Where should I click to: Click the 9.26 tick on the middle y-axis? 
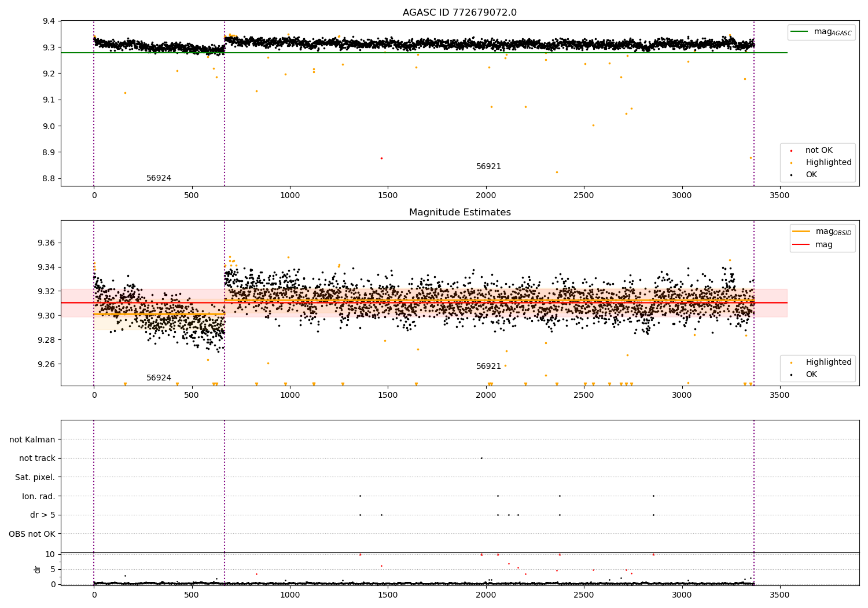click(x=47, y=364)
